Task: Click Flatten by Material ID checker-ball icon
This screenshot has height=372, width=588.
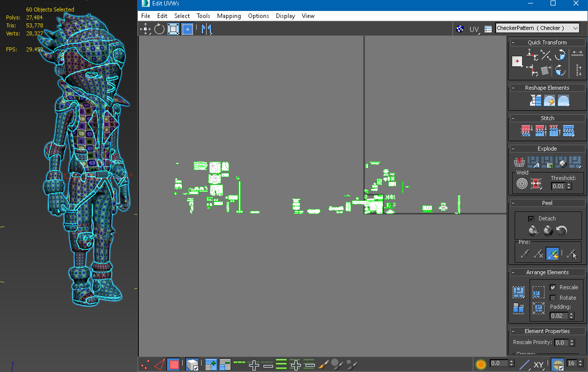Action: (562, 162)
